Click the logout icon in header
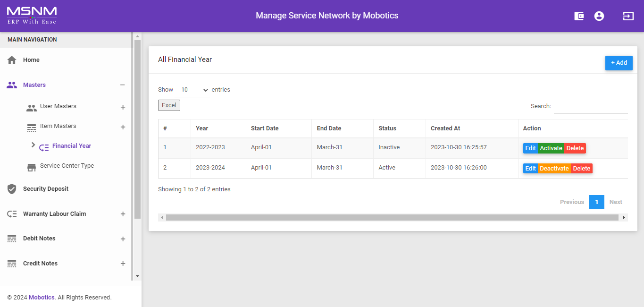This screenshot has height=307, width=644. click(x=628, y=16)
